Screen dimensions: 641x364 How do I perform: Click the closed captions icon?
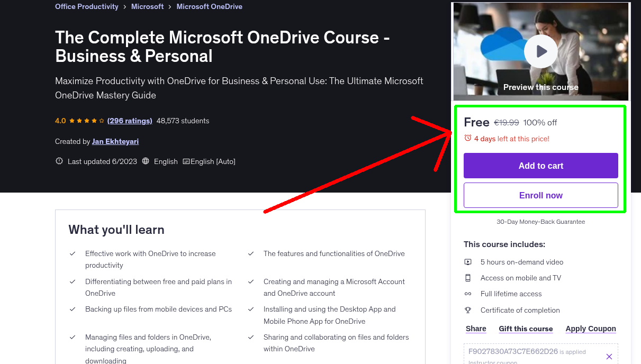(186, 161)
